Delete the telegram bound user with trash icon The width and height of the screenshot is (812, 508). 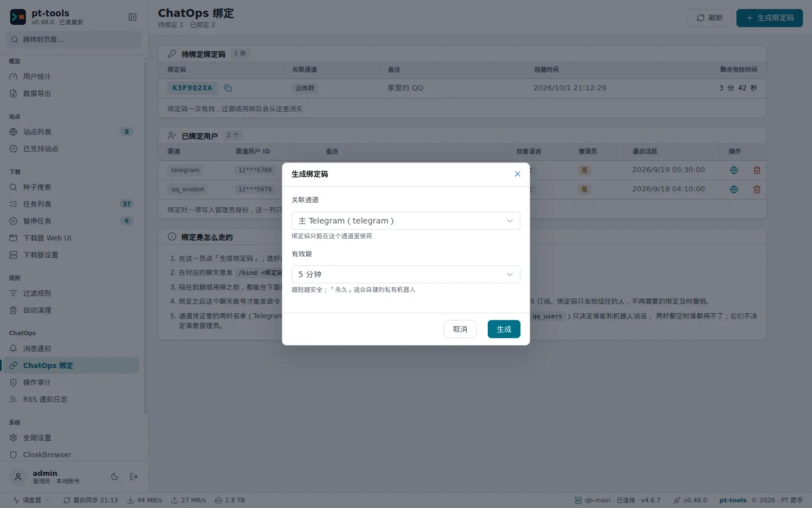[757, 170]
